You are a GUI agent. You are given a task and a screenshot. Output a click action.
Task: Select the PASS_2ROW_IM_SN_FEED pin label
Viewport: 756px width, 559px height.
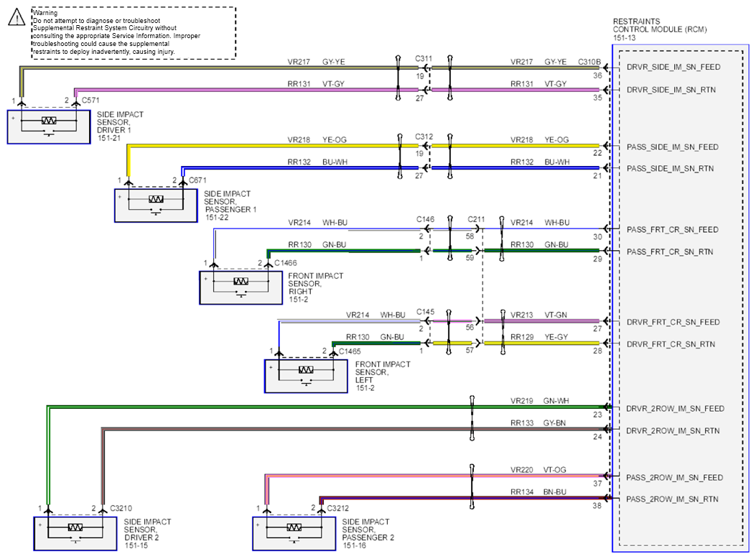[675, 478]
